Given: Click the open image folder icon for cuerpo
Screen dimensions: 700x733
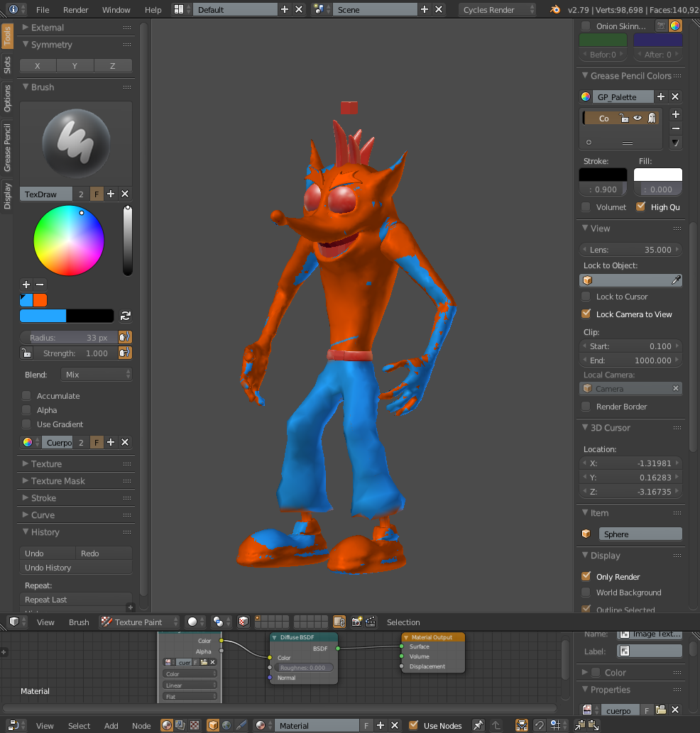Looking at the screenshot, I should coord(660,710).
